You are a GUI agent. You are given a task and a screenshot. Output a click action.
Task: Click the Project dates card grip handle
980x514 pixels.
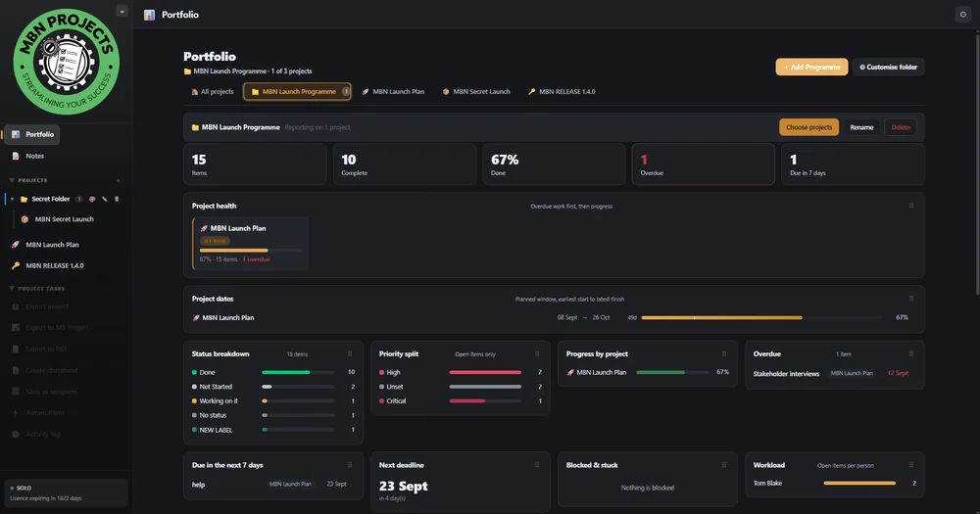coord(911,299)
